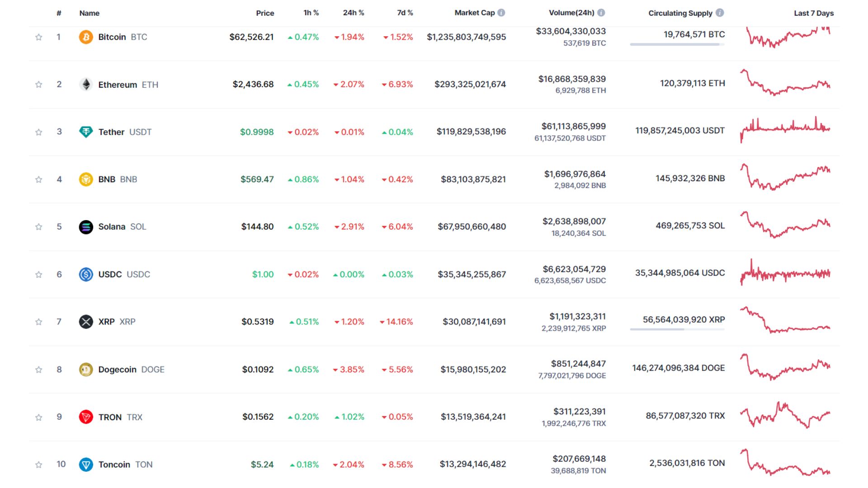
Task: Star Solana to favorite it
Action: point(38,226)
